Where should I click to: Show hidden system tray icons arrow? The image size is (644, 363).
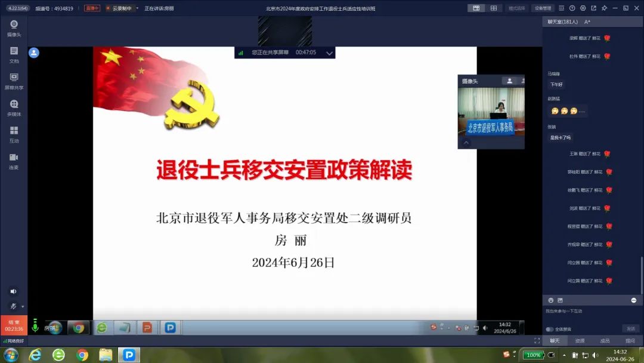(564, 355)
